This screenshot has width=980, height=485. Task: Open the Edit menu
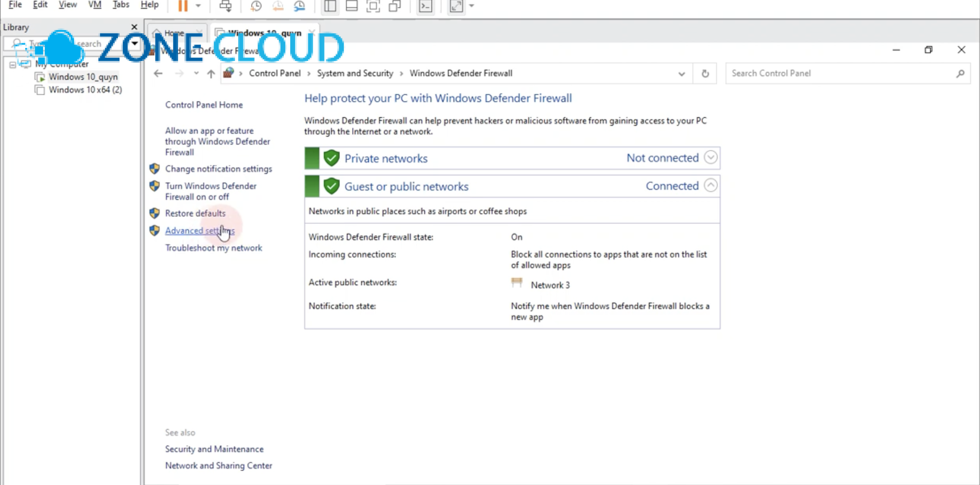[40, 5]
